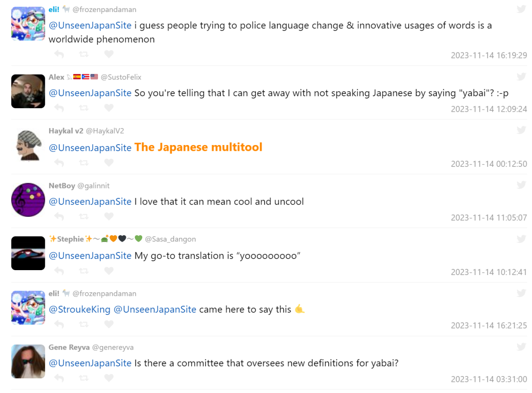
Task: Like Alex's tweet about speaking Japanese
Action: tap(109, 108)
